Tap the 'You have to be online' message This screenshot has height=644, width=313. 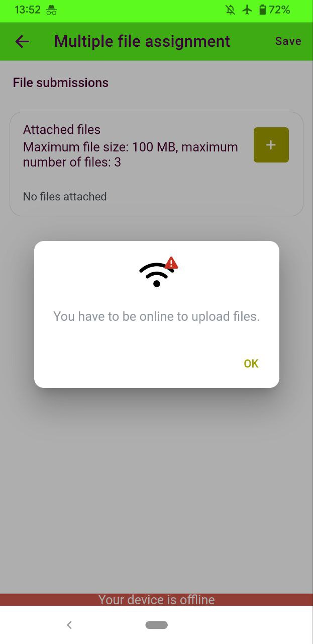click(x=157, y=316)
